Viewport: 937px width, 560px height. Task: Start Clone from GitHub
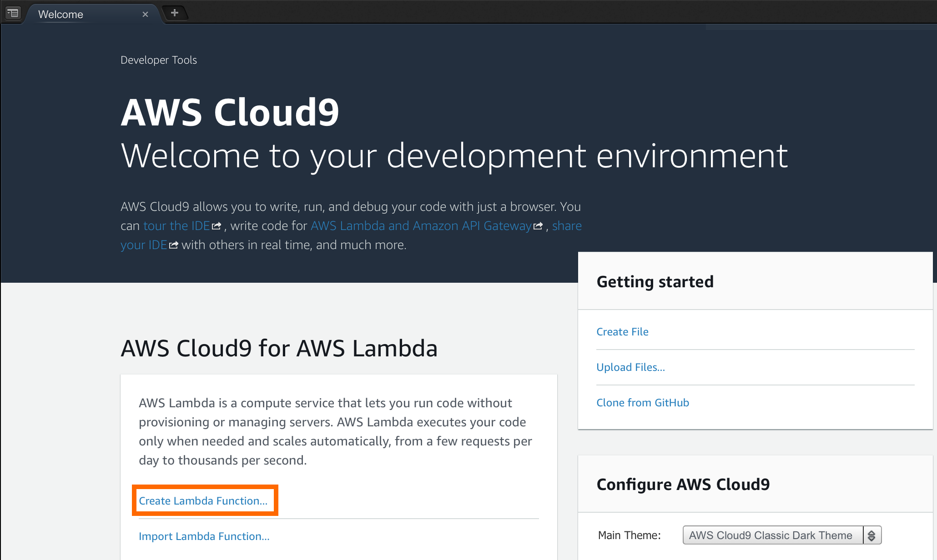tap(643, 402)
